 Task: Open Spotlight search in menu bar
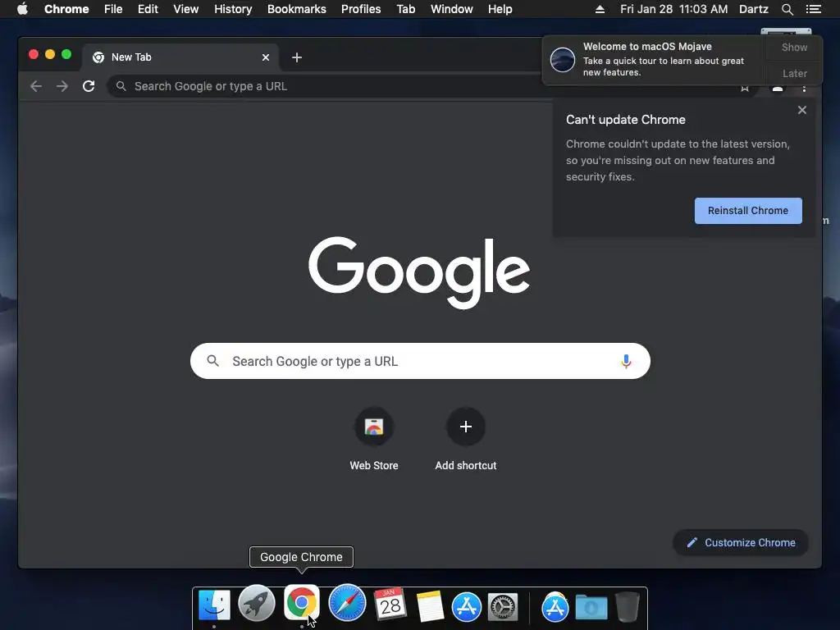[x=787, y=9]
